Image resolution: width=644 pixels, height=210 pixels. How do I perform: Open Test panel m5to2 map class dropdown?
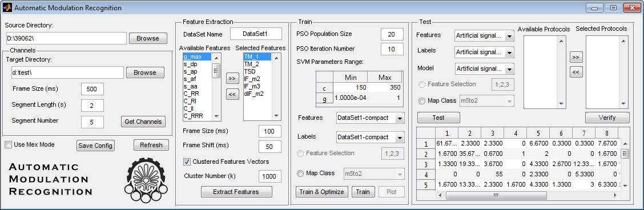(486, 101)
